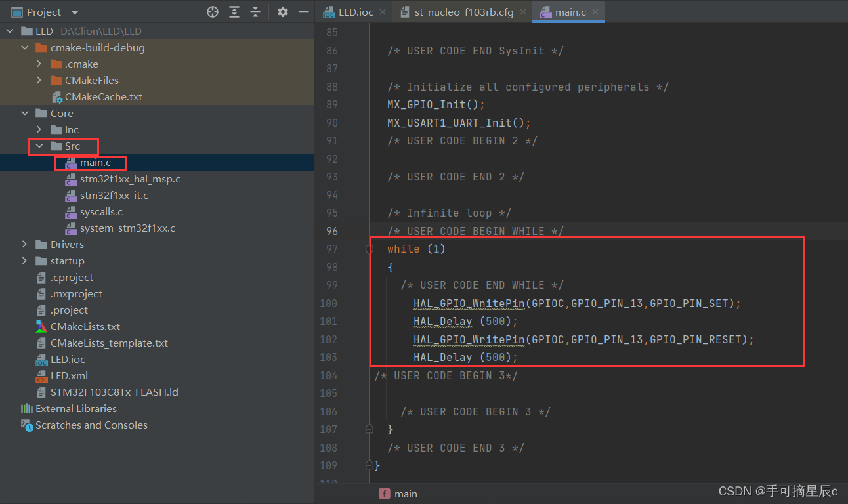Select CMakeLists.txt file
The image size is (848, 504).
pyautogui.click(x=85, y=326)
